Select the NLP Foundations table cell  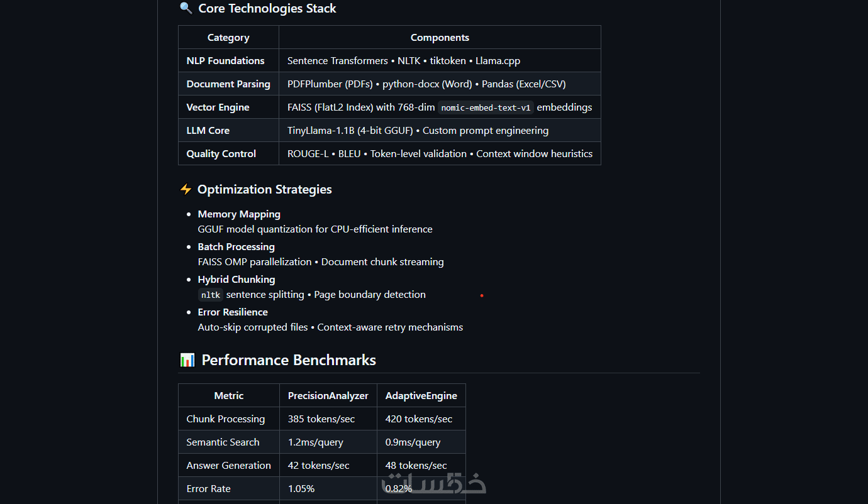(x=225, y=61)
